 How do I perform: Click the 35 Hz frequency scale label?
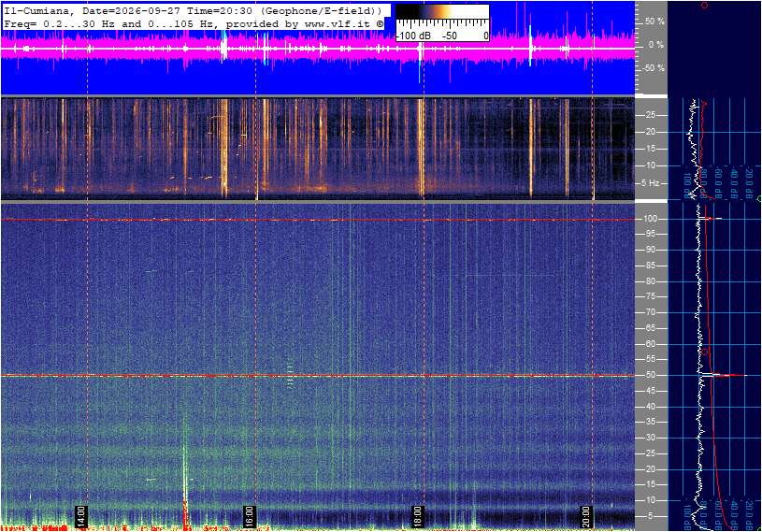tap(650, 423)
